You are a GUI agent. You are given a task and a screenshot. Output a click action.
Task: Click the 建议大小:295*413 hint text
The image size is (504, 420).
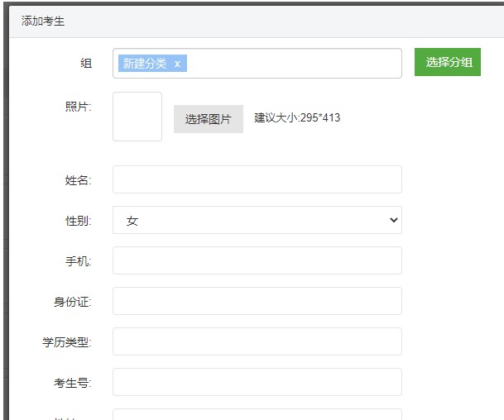tap(297, 117)
